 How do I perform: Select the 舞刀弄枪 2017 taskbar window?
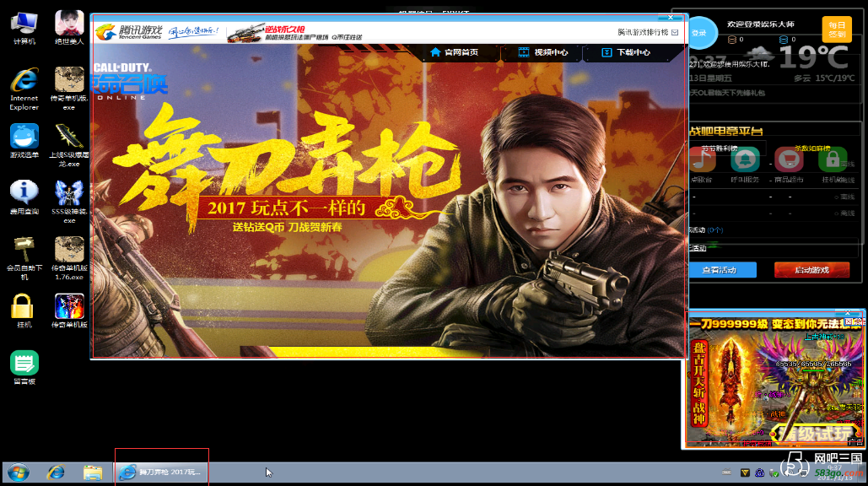click(161, 472)
